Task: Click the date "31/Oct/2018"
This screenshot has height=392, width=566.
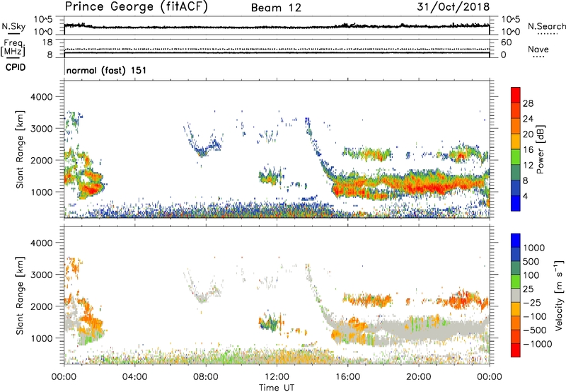Action: [454, 7]
